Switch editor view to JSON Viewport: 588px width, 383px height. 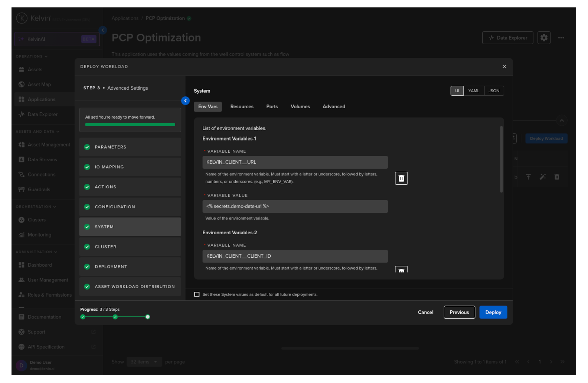click(494, 91)
